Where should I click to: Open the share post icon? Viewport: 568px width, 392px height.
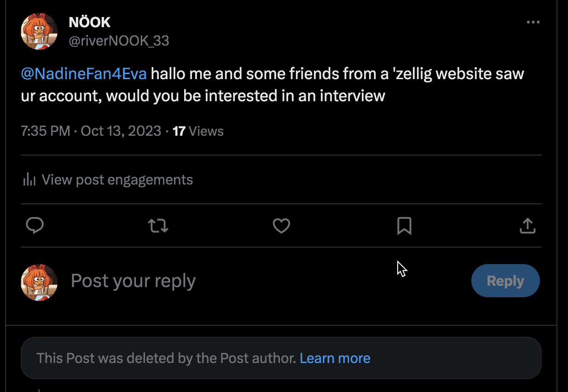527,225
